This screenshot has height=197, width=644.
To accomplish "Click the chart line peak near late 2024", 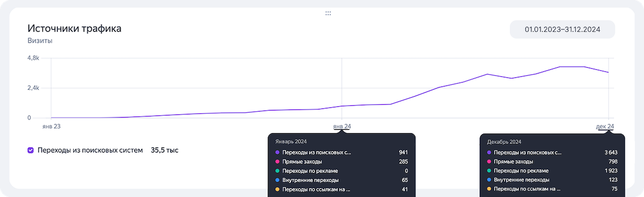I will (572, 67).
